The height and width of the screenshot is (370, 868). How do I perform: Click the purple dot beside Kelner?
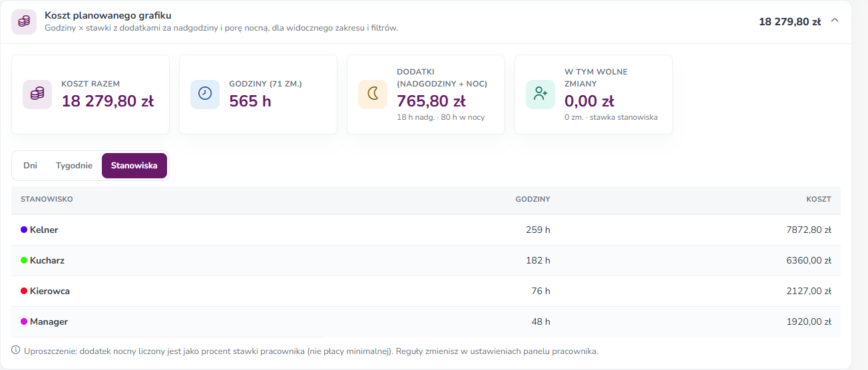pos(24,230)
